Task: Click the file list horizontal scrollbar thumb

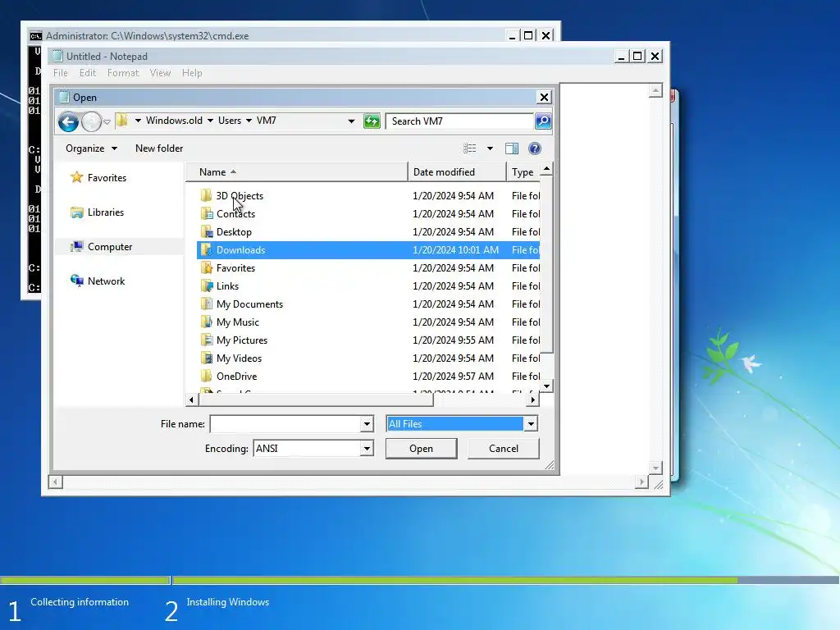Action: [316, 399]
